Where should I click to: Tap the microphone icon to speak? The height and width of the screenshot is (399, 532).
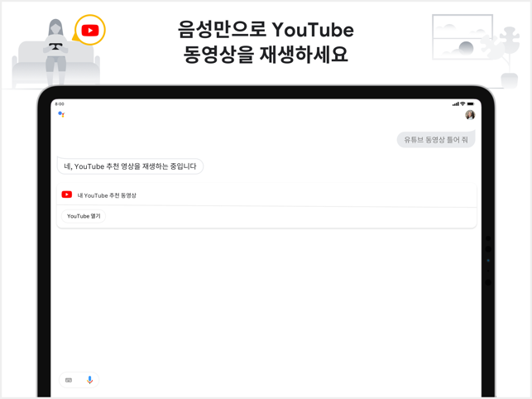click(x=89, y=380)
